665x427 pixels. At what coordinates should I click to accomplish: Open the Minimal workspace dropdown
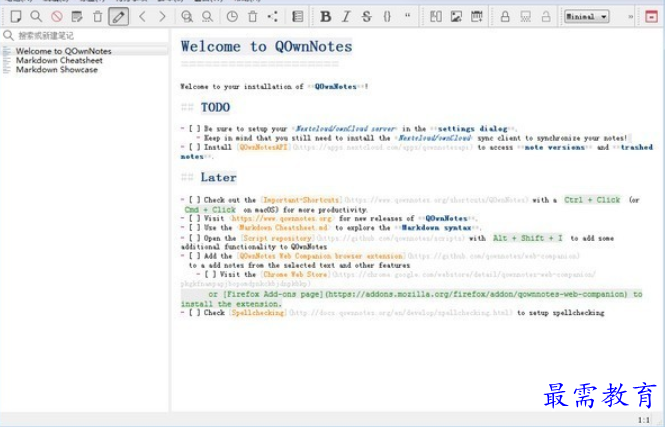tap(586, 17)
